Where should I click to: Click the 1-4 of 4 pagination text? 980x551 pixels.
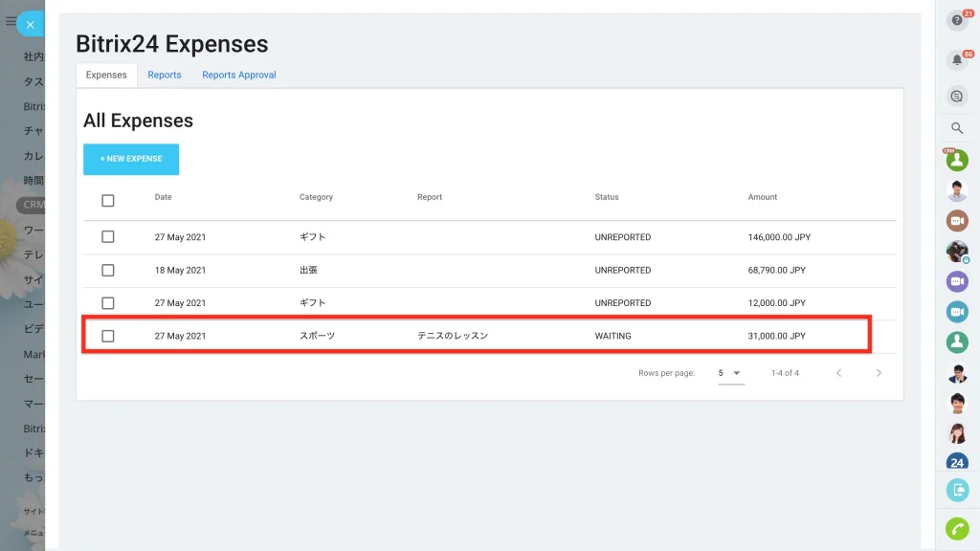click(785, 373)
